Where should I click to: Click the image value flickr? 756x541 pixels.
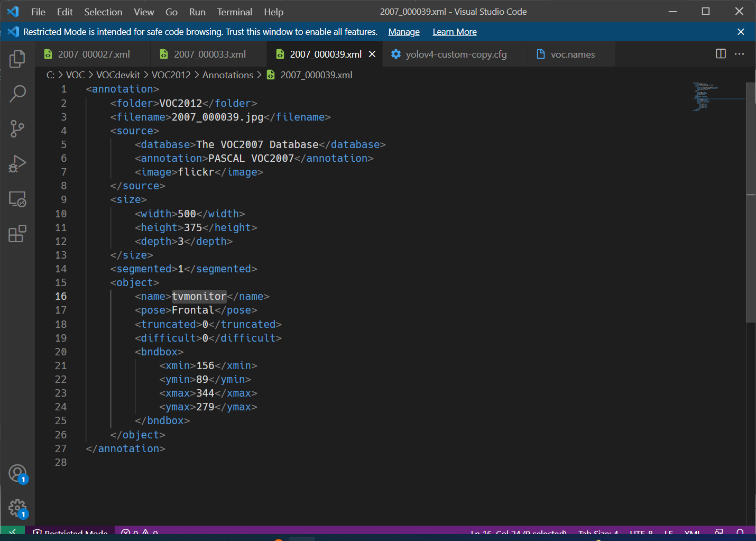(196, 172)
